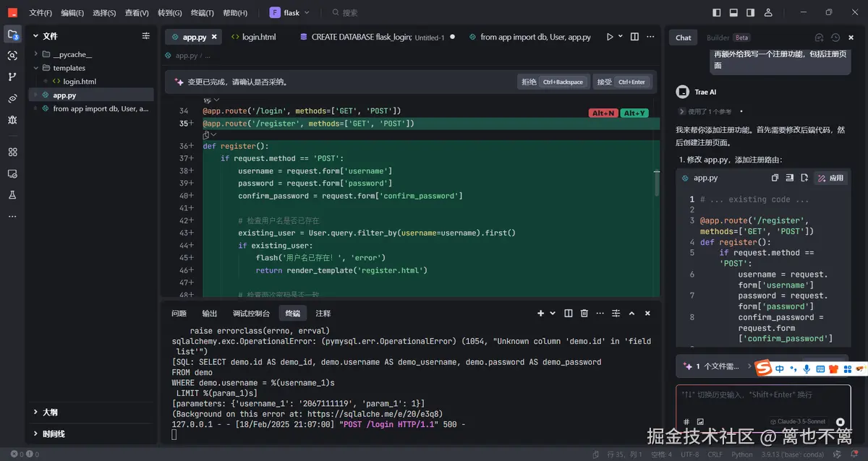Open the run and debug bug icon
The width and height of the screenshot is (868, 461).
[12, 120]
